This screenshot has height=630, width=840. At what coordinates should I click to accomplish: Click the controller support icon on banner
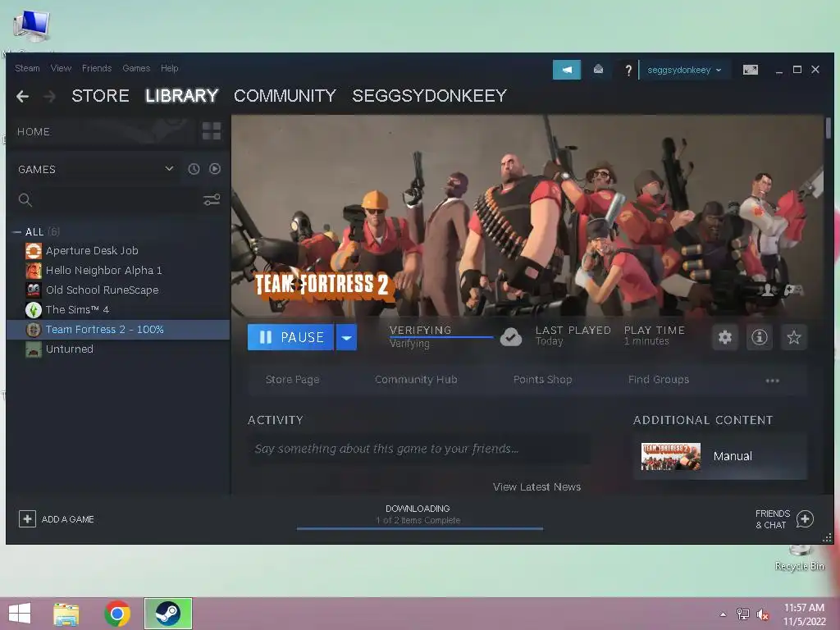(x=793, y=290)
